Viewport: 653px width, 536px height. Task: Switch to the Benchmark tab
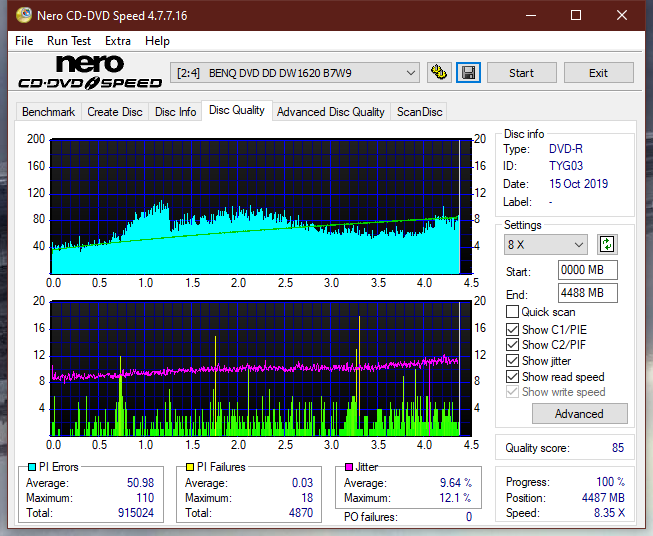(x=49, y=112)
